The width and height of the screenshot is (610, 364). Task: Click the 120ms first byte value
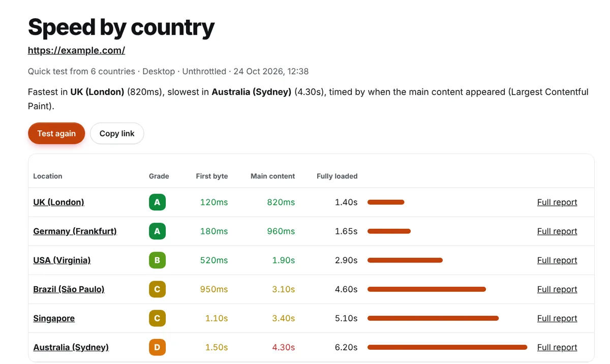(x=214, y=202)
